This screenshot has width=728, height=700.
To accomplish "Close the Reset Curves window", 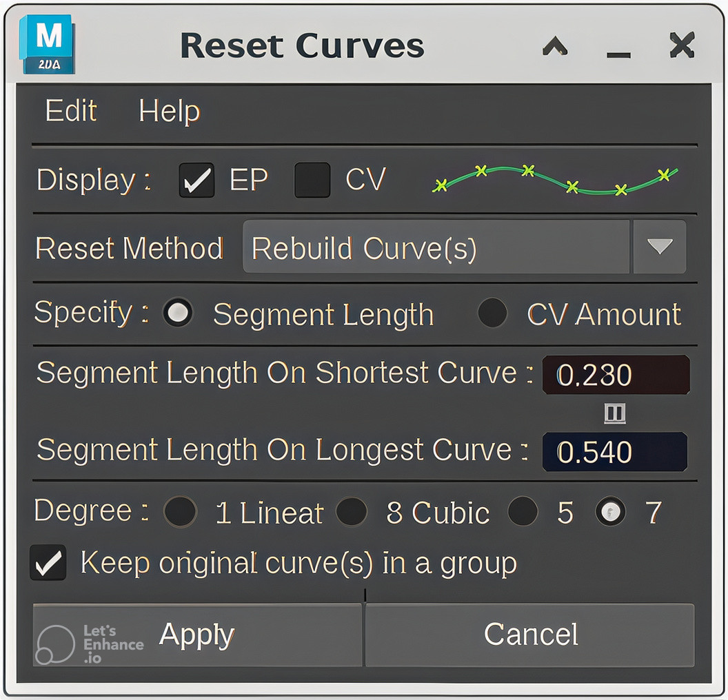I will pyautogui.click(x=681, y=46).
